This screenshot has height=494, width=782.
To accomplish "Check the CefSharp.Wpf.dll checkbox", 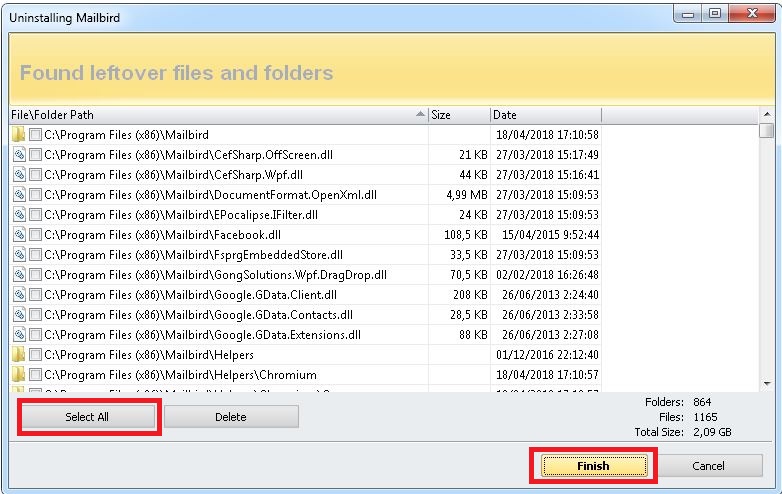I will 35,174.
